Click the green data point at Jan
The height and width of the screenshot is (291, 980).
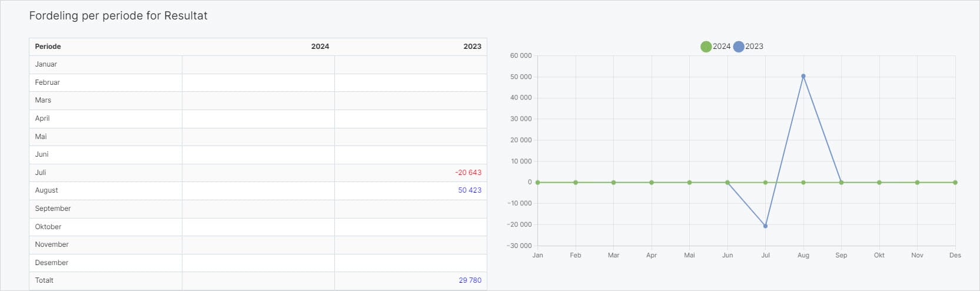538,183
